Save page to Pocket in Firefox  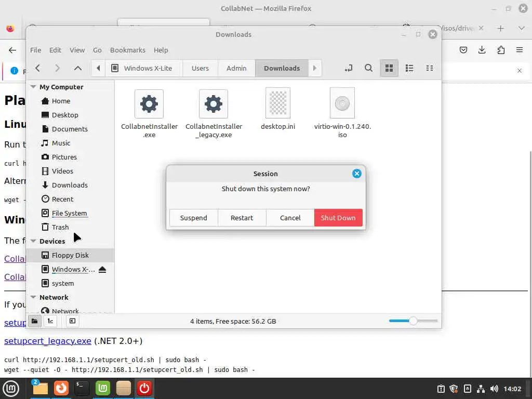[463, 50]
